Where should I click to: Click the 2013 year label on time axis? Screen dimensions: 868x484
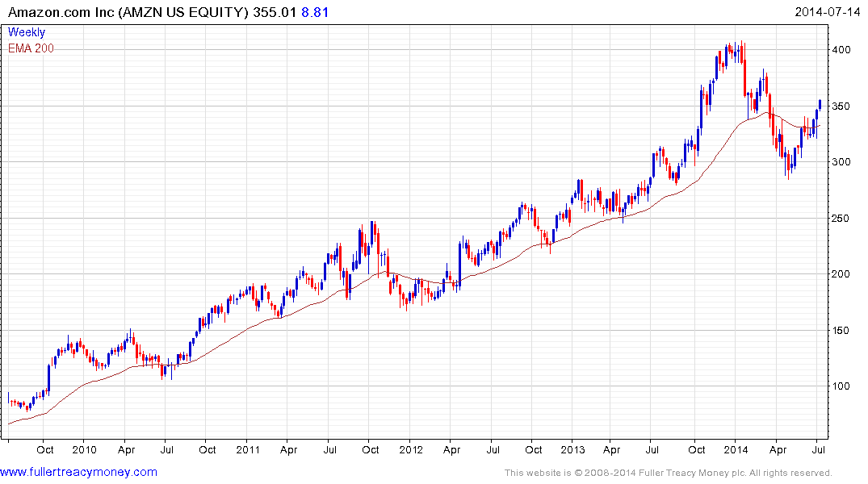[x=572, y=449]
